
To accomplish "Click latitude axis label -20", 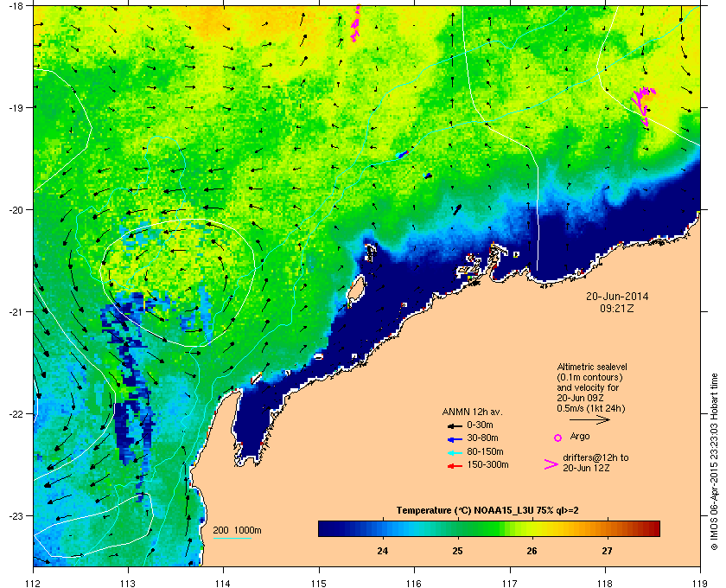I will [x=16, y=210].
